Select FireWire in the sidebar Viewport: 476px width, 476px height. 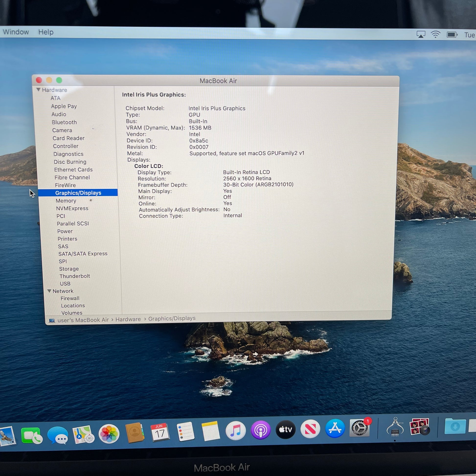click(x=65, y=185)
